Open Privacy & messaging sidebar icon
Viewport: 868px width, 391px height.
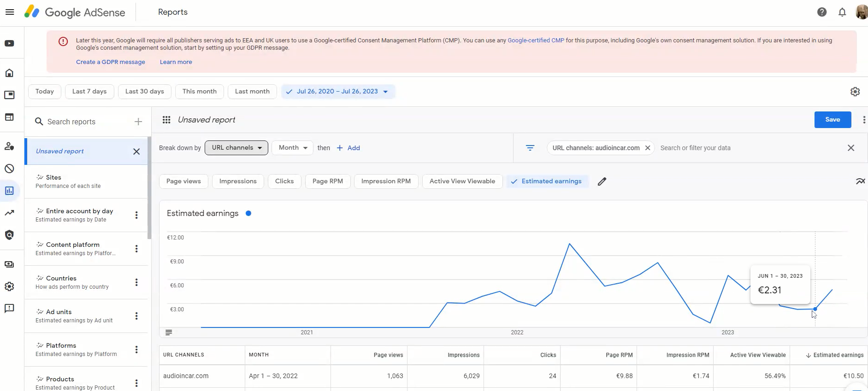pyautogui.click(x=9, y=146)
